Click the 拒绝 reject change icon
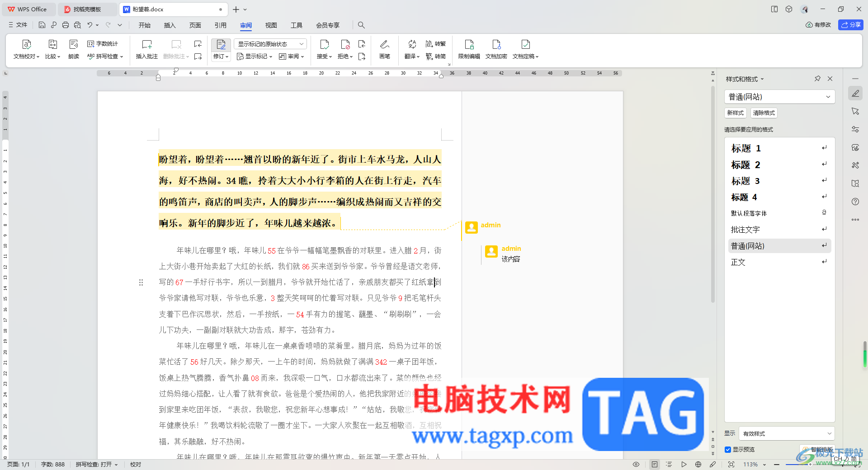Screen dimensions: 868x470 point(345,44)
